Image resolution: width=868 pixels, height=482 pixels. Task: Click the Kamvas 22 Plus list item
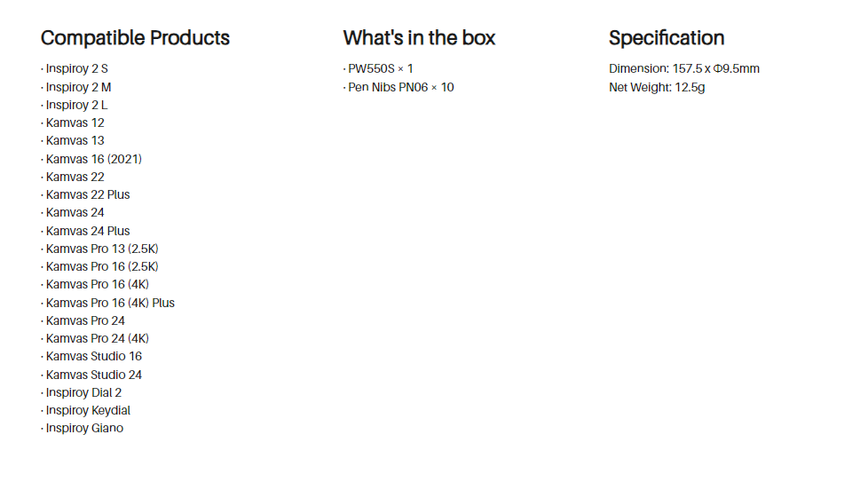tap(87, 194)
